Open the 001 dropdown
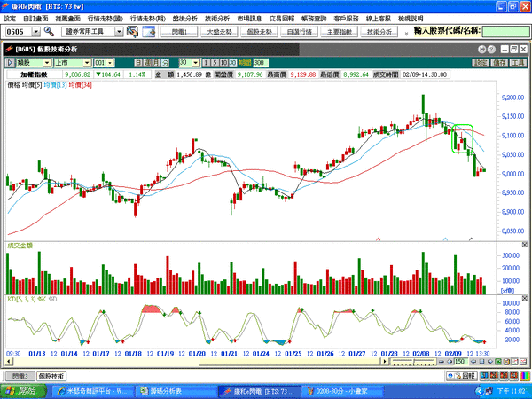This screenshot has height=399, width=532. pyautogui.click(x=110, y=63)
